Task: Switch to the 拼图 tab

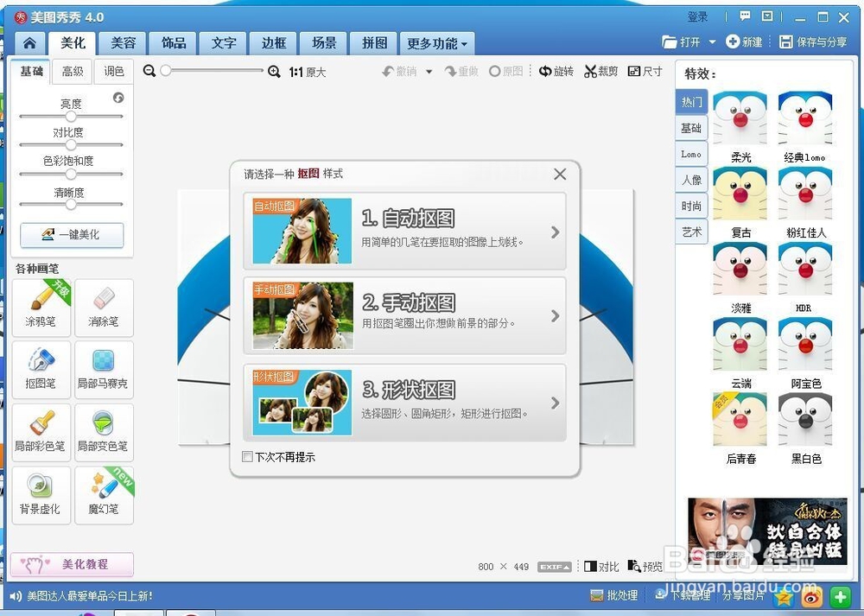Action: (x=374, y=43)
